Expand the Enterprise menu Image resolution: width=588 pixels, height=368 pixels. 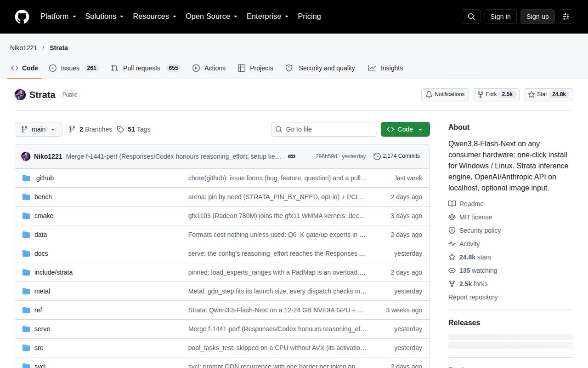tap(268, 17)
